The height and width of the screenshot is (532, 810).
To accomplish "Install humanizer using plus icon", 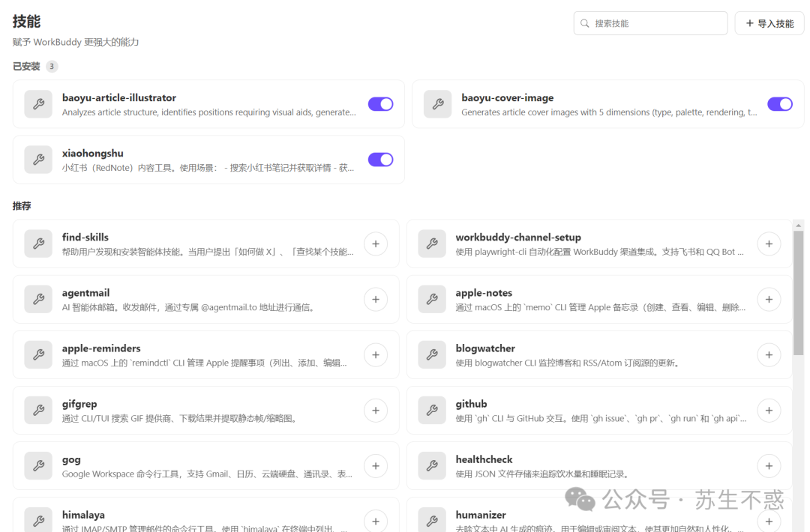I will (769, 522).
